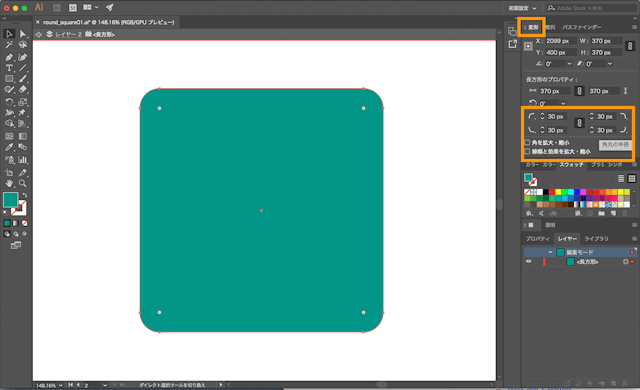
Task: Open the rotation angle dropdown in Transform
Action: tap(569, 64)
